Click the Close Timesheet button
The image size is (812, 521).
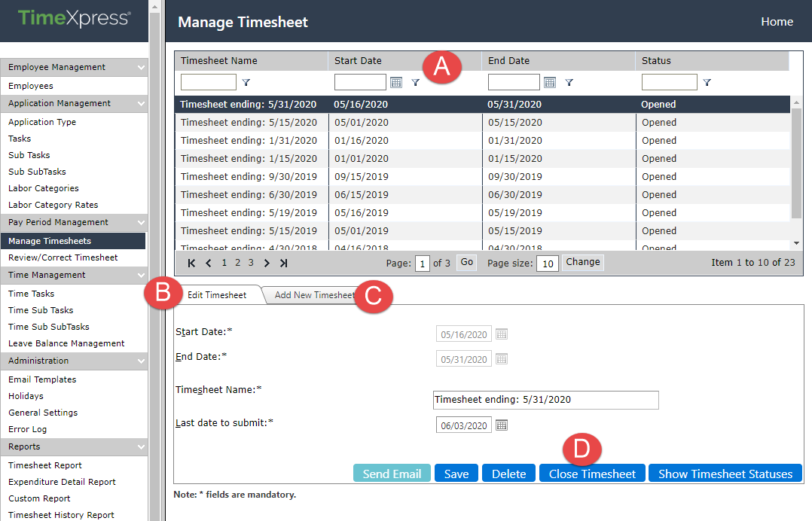[591, 473]
